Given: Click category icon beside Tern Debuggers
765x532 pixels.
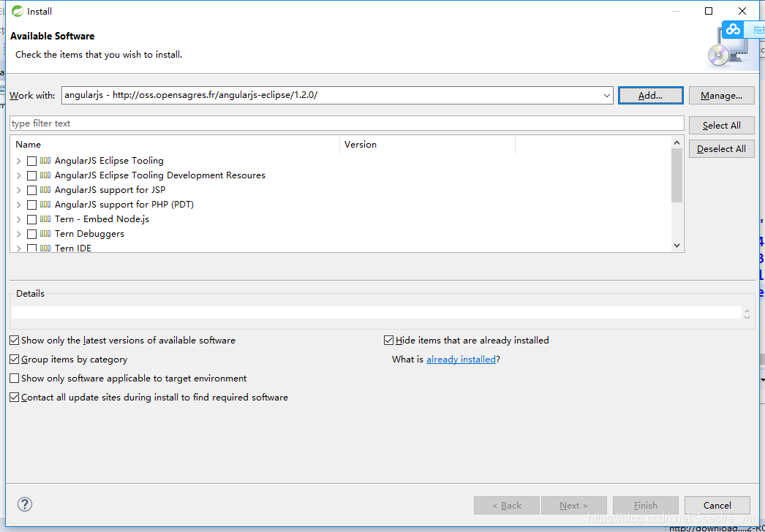Looking at the screenshot, I should (45, 234).
